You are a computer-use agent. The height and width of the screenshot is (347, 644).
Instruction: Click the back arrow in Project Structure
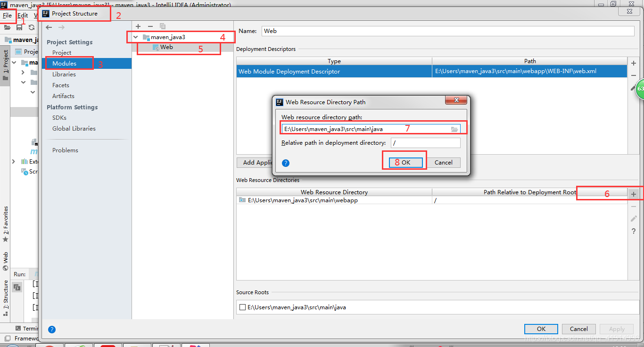(x=49, y=27)
